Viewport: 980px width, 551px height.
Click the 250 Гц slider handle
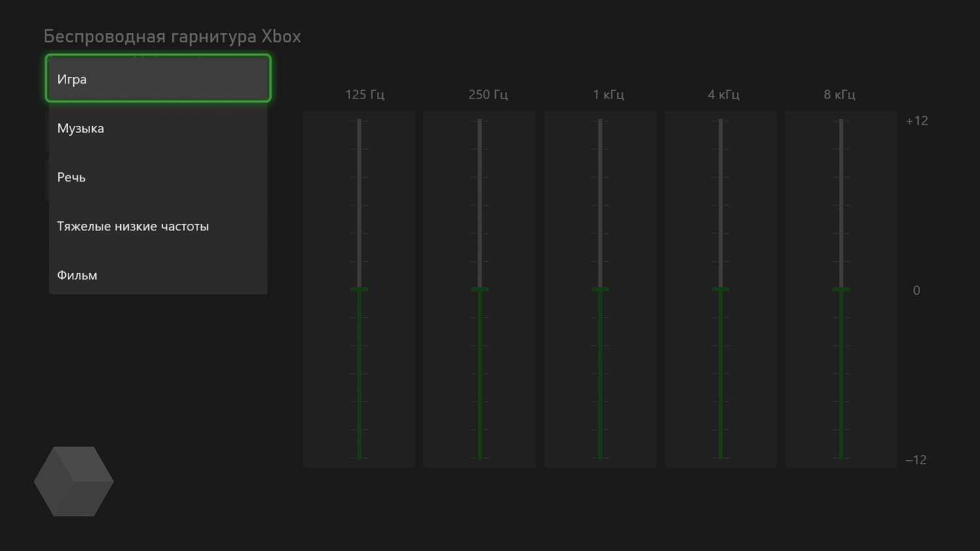[x=480, y=289]
